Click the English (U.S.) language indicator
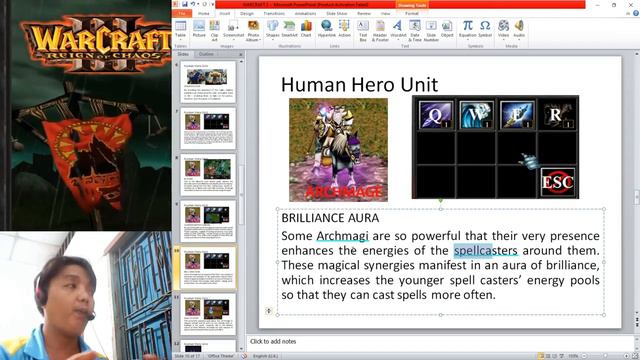 pyautogui.click(x=265, y=356)
